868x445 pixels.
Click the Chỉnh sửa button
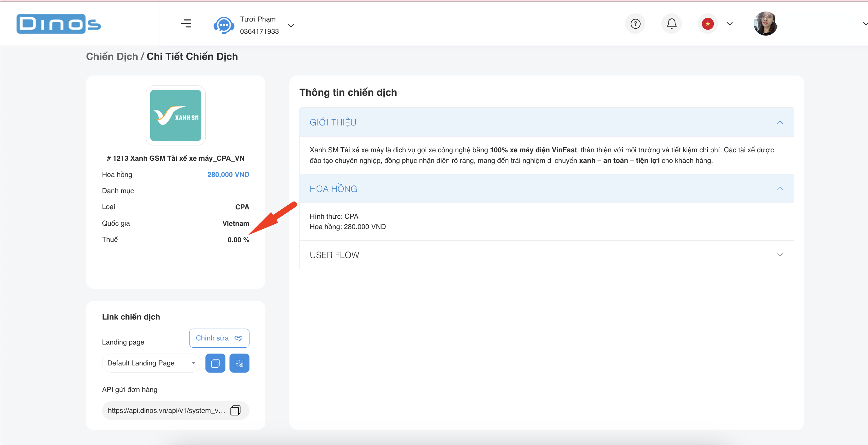pyautogui.click(x=219, y=338)
